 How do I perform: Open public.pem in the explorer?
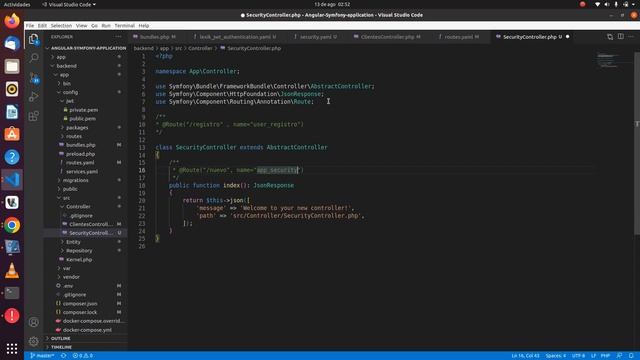(x=82, y=118)
